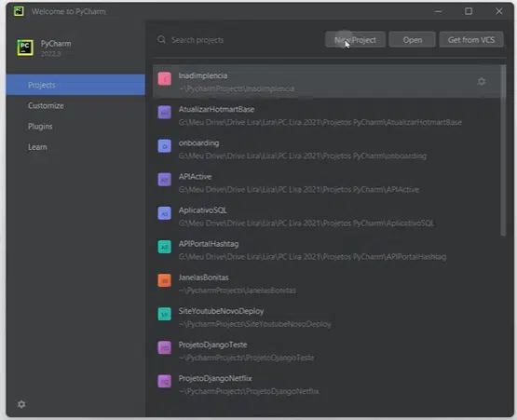Click the orange JanelasBonitas project icon
This screenshot has width=517, height=420.
tap(165, 280)
